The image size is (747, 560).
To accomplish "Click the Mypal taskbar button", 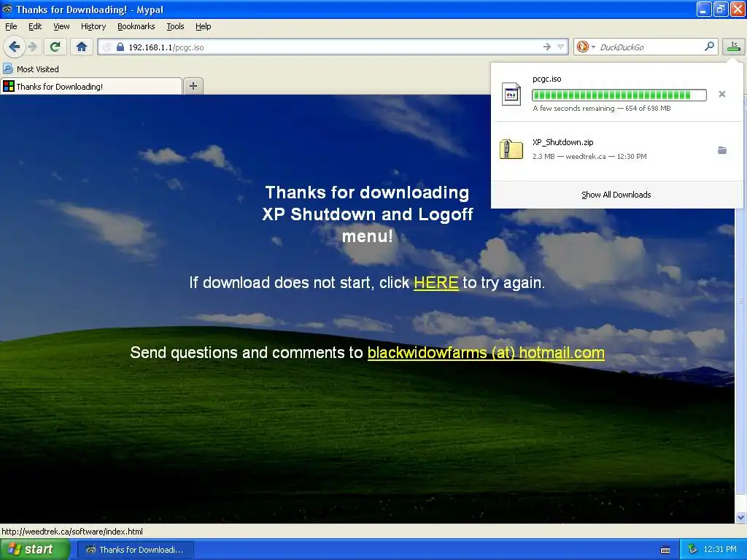I will pos(135,550).
